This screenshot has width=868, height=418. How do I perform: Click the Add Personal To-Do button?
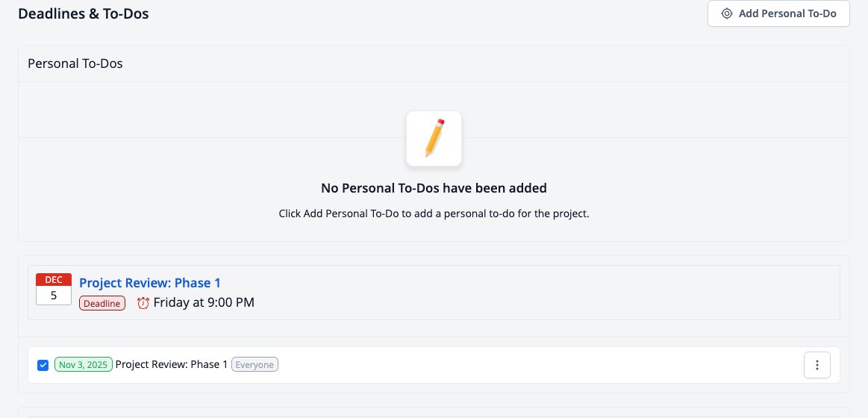pos(778,13)
